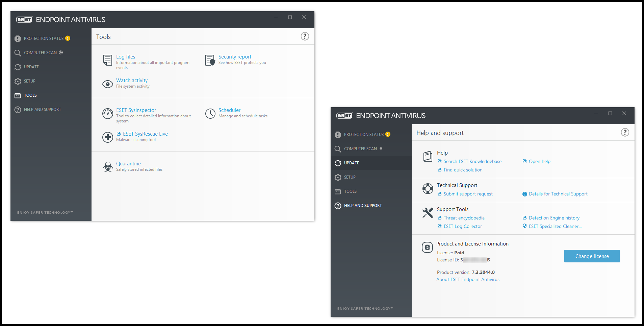Click the SysInspector gauge icon
The width and height of the screenshot is (644, 326).
point(108,114)
